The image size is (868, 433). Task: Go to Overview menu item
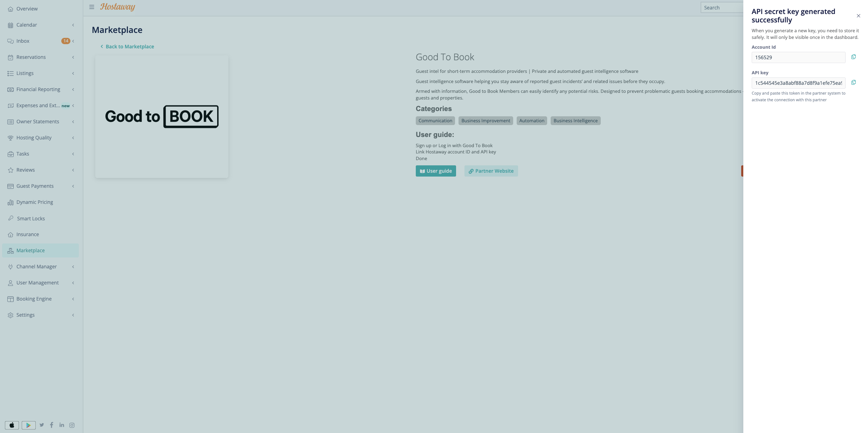point(41,9)
